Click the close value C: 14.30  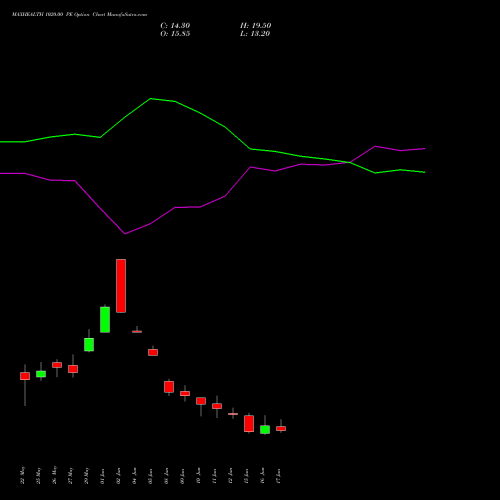pos(175,26)
